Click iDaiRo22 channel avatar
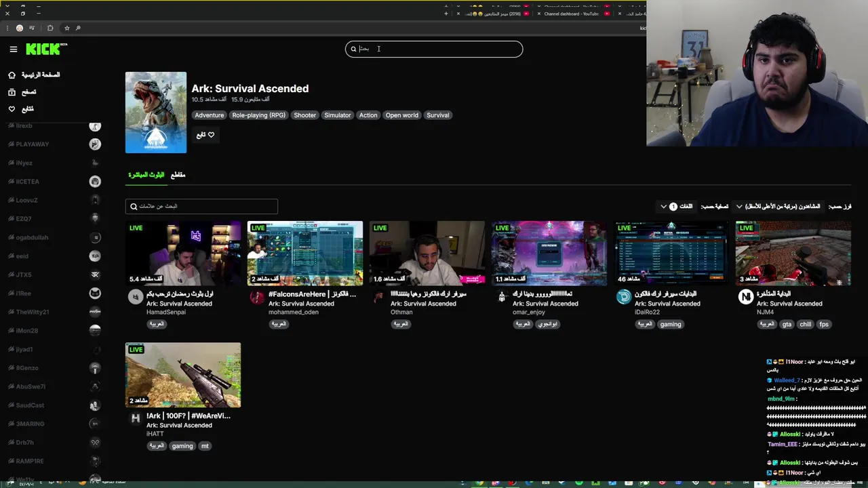 (624, 297)
